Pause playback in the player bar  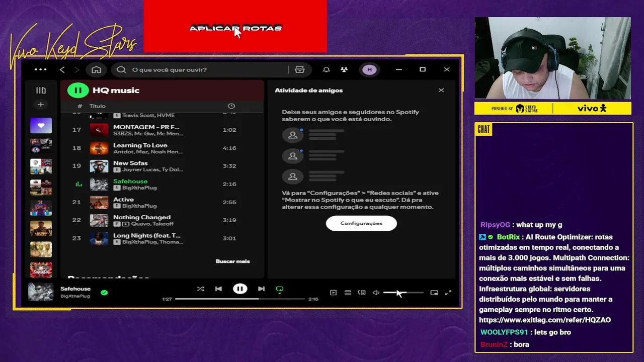tap(240, 289)
